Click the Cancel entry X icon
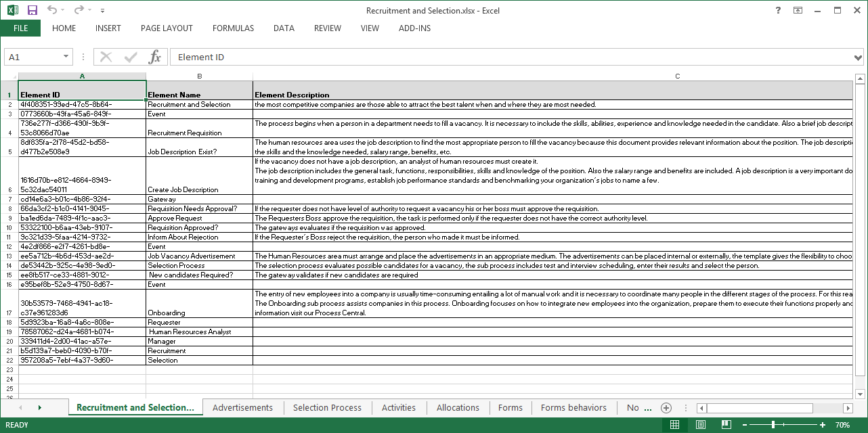 (106, 58)
